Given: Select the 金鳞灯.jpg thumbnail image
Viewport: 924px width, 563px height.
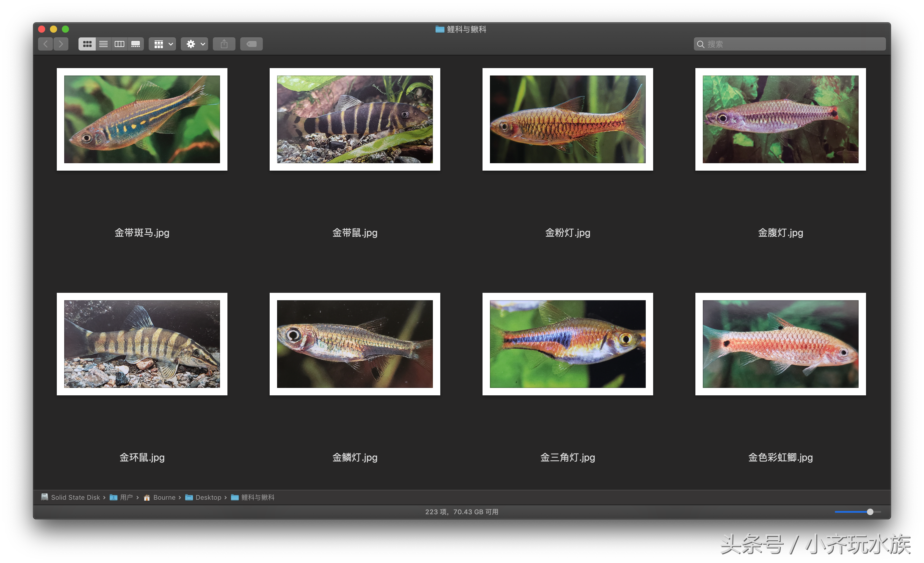Looking at the screenshot, I should pyautogui.click(x=355, y=344).
